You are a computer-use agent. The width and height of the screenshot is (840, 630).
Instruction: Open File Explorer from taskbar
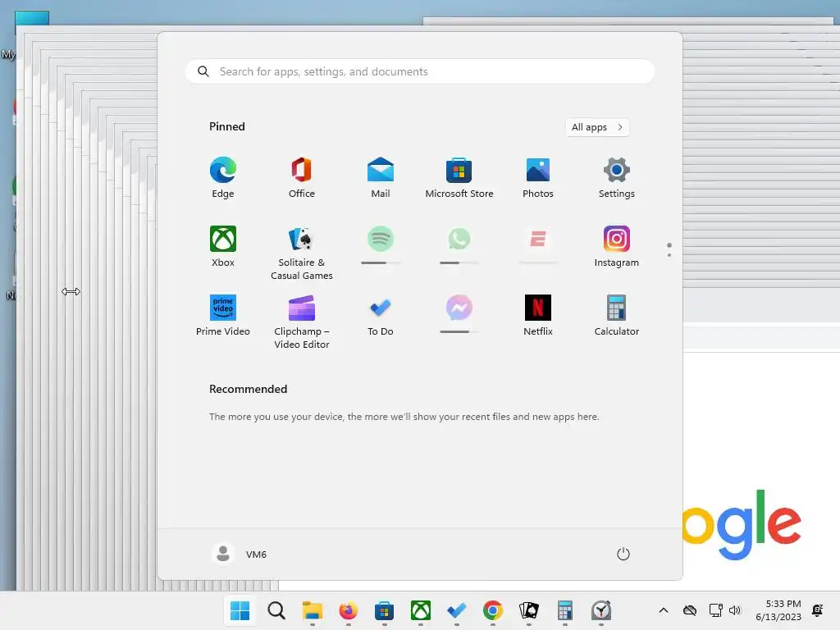(x=313, y=610)
